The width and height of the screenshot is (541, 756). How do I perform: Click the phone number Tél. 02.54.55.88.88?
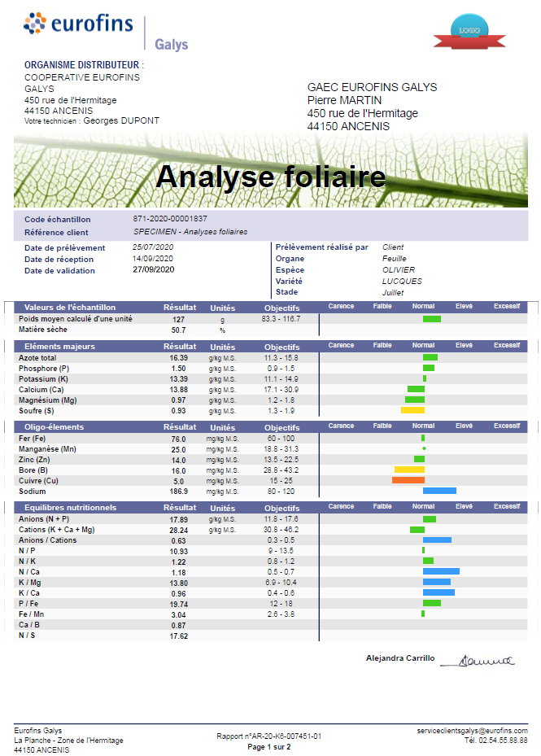tap(495, 740)
